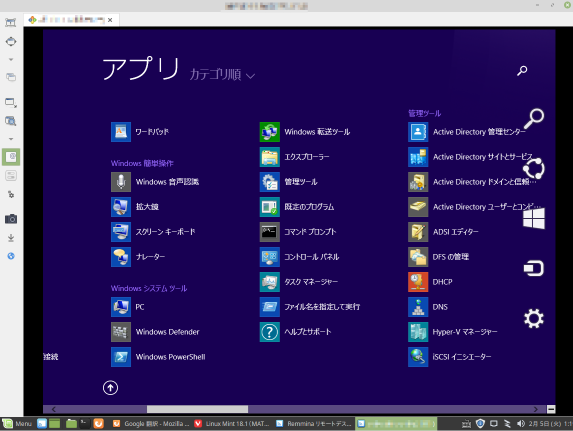This screenshot has width=573, height=431.
Task: Open スクリーン キーボード on-screen keyboard
Action: pyautogui.click(x=153, y=232)
